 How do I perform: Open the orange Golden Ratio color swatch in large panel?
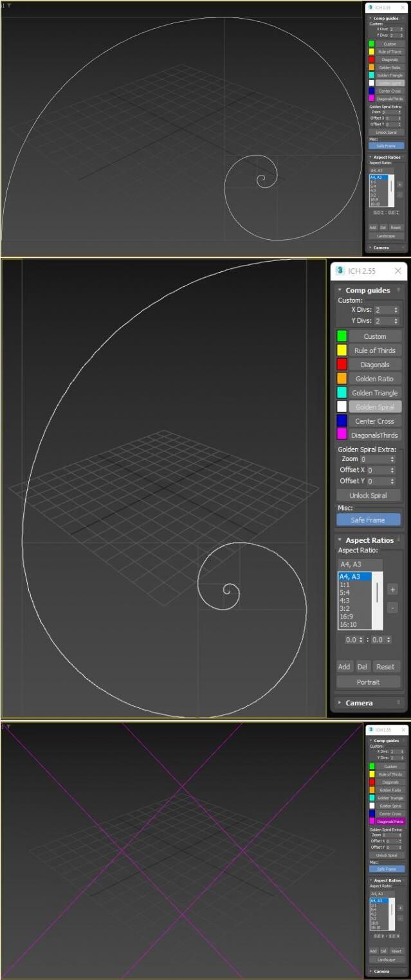[342, 378]
